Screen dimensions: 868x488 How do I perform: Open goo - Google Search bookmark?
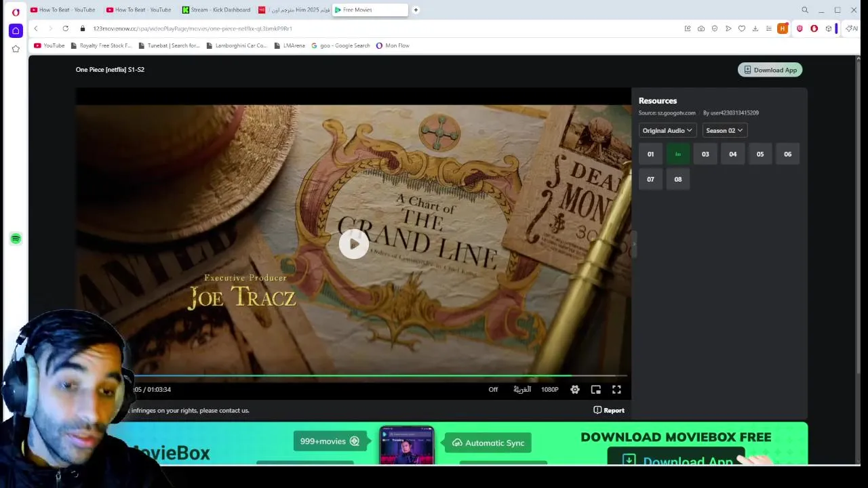[341, 45]
